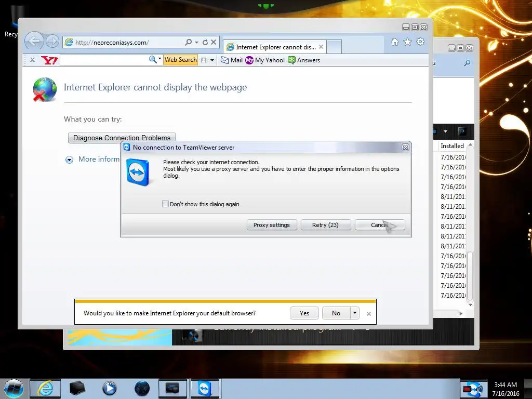The width and height of the screenshot is (532, 399).
Task: Go to Home via the house icon
Action: (395, 42)
